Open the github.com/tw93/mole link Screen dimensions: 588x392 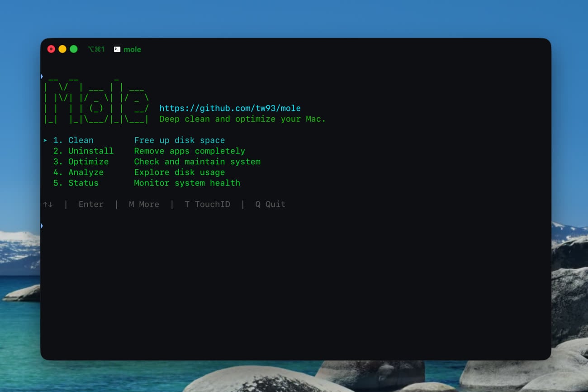pos(230,108)
